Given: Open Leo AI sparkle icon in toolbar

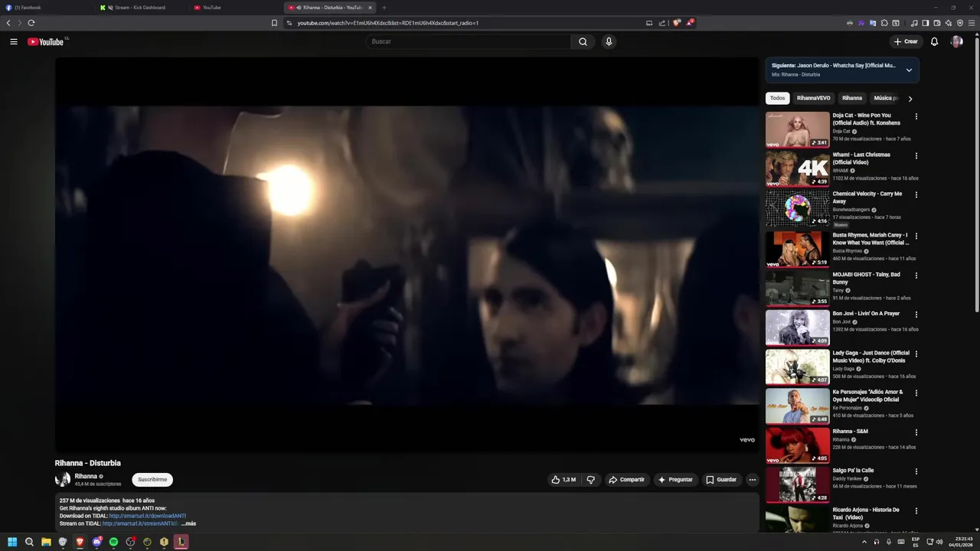Looking at the screenshot, I should [x=949, y=23].
